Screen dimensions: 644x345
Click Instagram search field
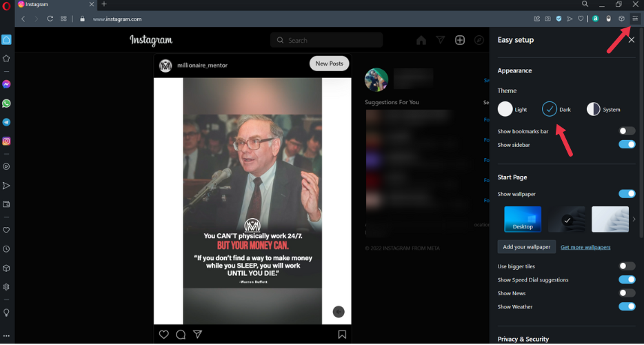pyautogui.click(x=327, y=40)
